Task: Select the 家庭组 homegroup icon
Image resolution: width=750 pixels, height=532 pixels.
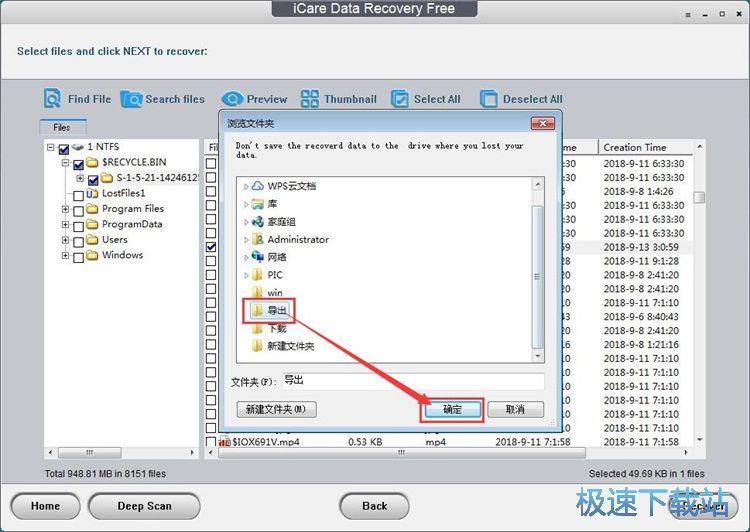Action: (257, 222)
